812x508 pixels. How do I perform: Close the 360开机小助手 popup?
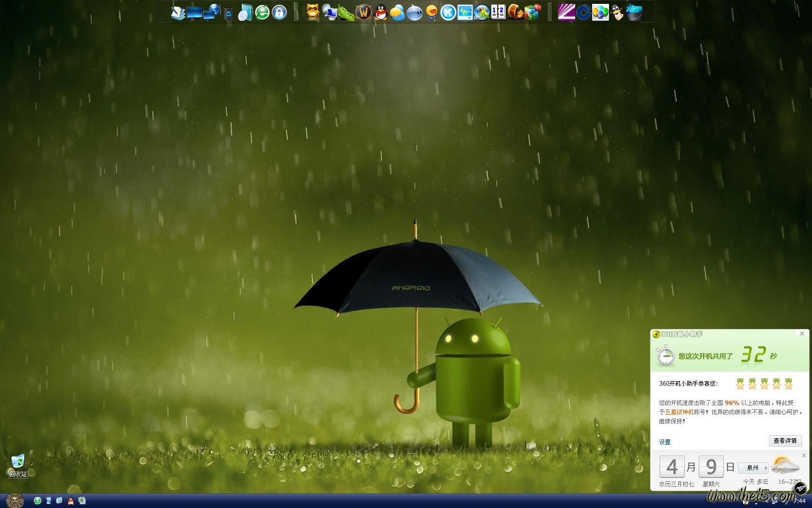[x=802, y=334]
